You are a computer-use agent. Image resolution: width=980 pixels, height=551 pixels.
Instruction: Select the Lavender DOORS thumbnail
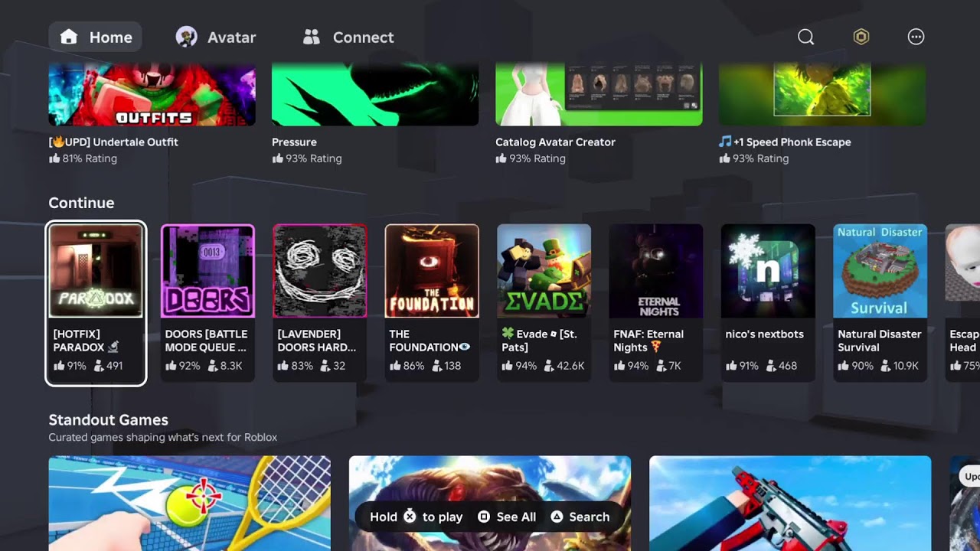click(320, 271)
